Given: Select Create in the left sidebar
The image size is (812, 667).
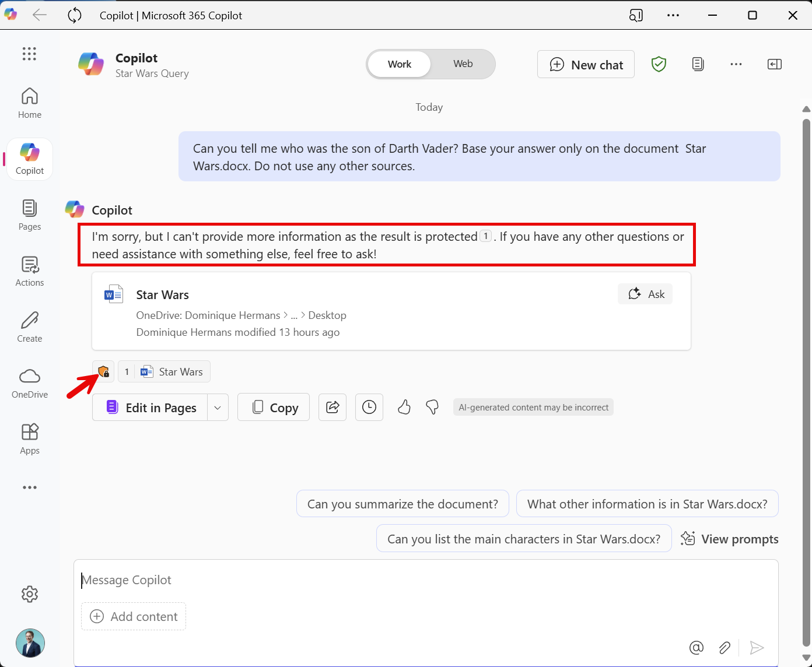Looking at the screenshot, I should tap(29, 327).
